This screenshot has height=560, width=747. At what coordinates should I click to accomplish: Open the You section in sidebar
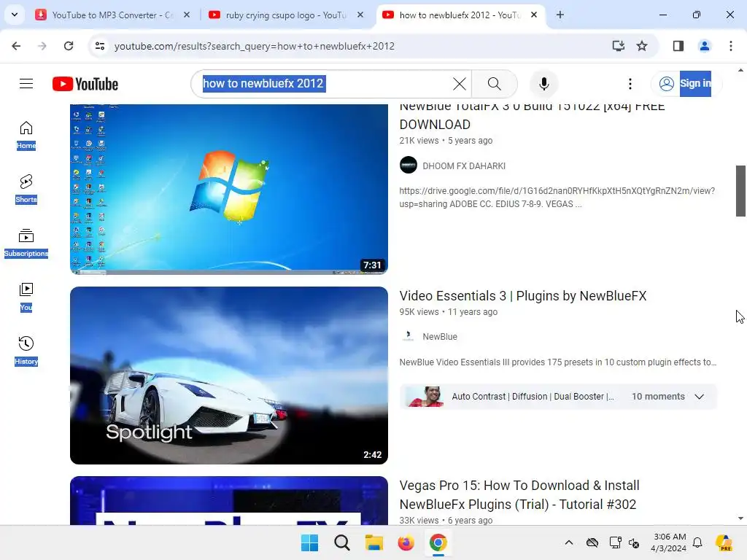[x=26, y=297]
